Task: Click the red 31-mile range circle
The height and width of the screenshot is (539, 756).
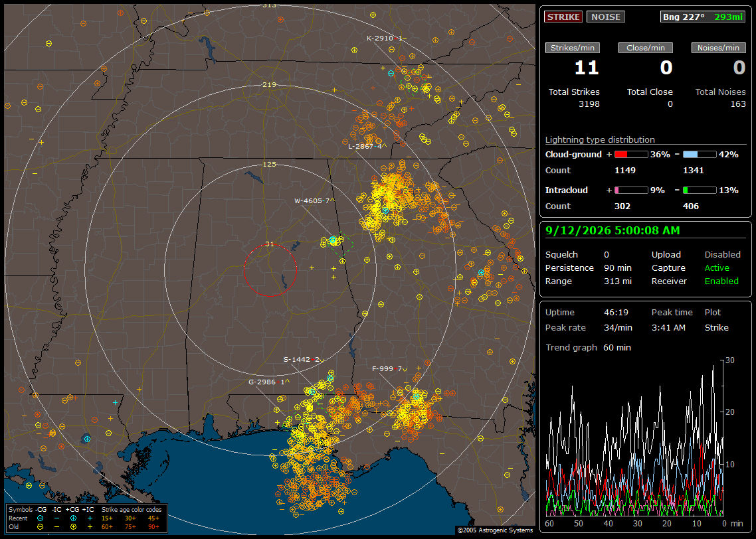Action: pyautogui.click(x=270, y=269)
